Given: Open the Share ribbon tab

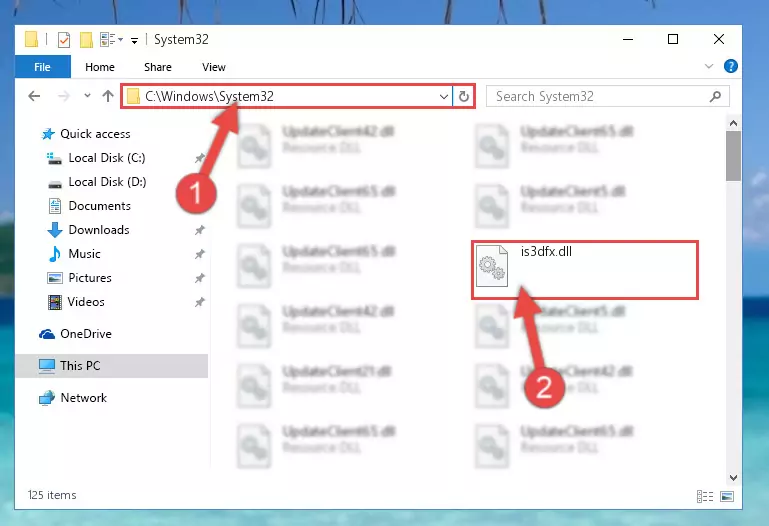Looking at the screenshot, I should (158, 67).
